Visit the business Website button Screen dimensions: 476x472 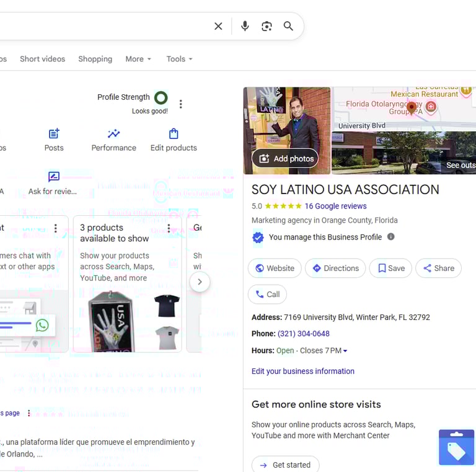275,268
